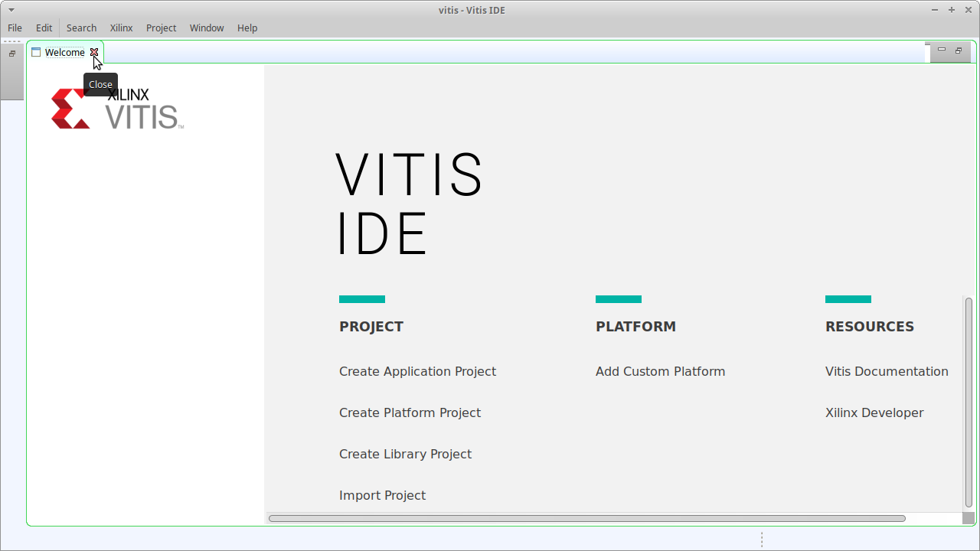
Task: Click the Welcome tab page icon
Action: tap(36, 52)
